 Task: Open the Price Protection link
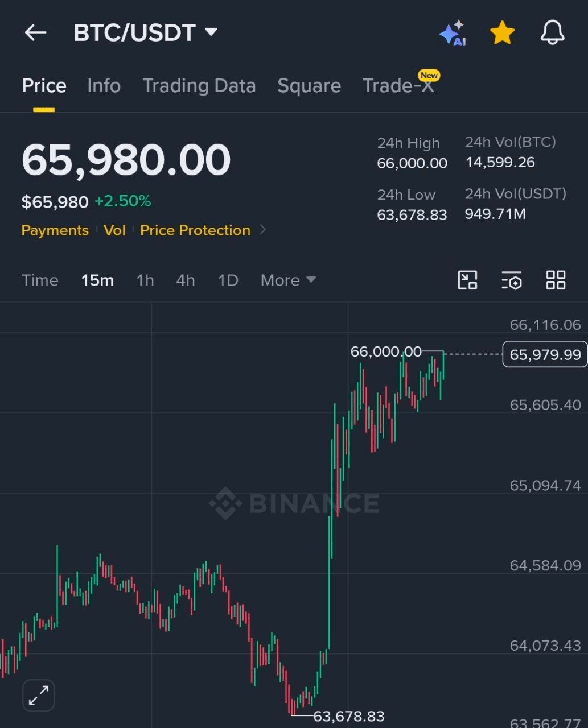coord(195,230)
